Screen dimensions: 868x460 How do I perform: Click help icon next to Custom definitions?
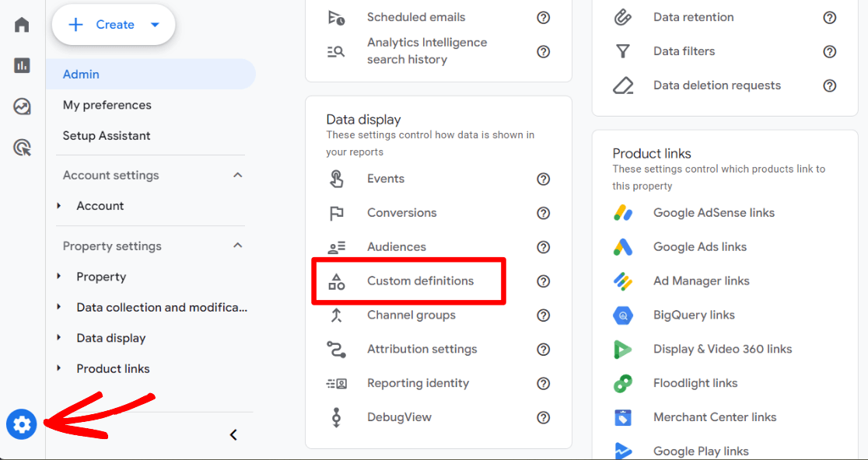click(544, 281)
